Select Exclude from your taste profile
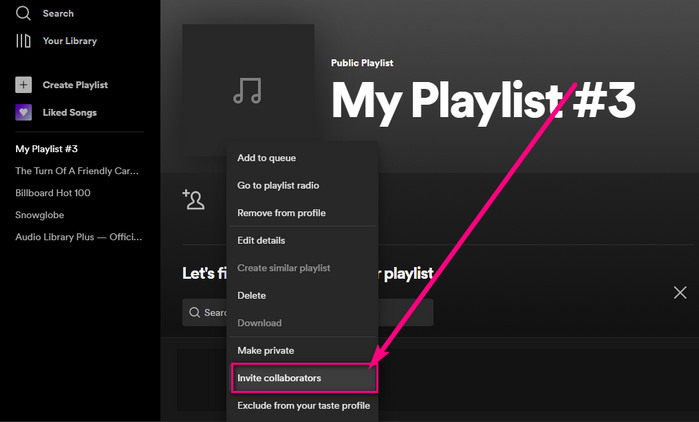Image resolution: width=699 pixels, height=422 pixels. pos(303,406)
